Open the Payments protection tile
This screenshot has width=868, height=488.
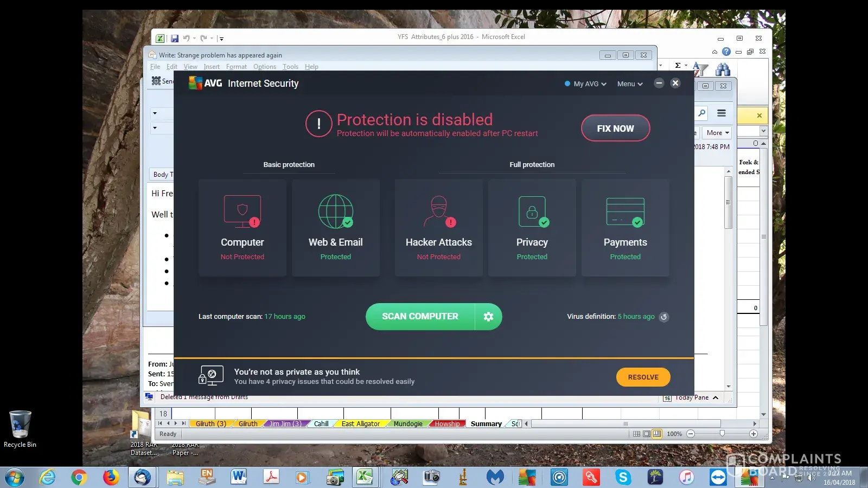[x=626, y=228]
